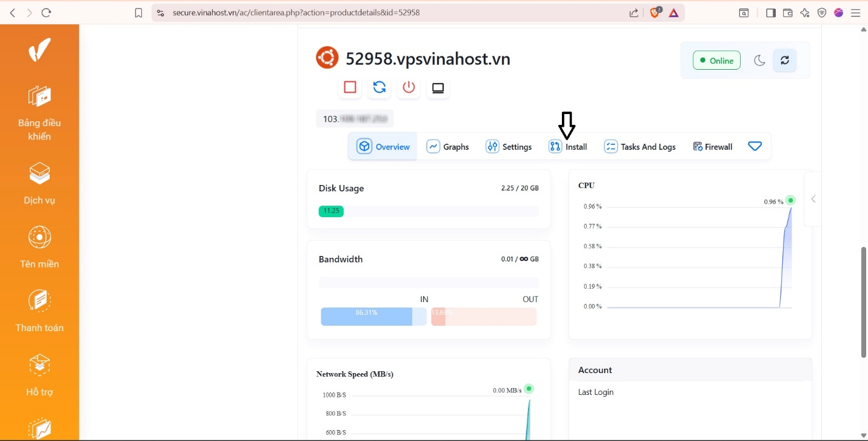Click the CPU chart title
Image resolution: width=868 pixels, height=441 pixels.
click(x=586, y=186)
